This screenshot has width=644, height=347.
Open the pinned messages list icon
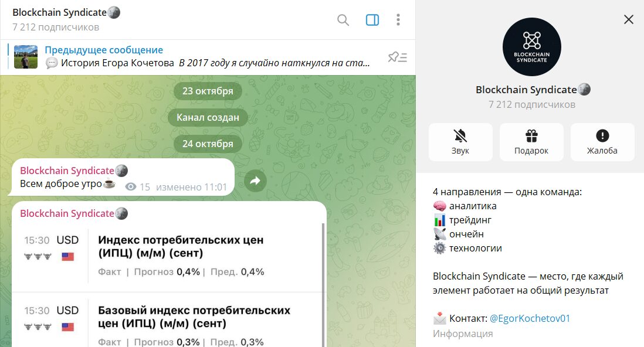coord(397,57)
